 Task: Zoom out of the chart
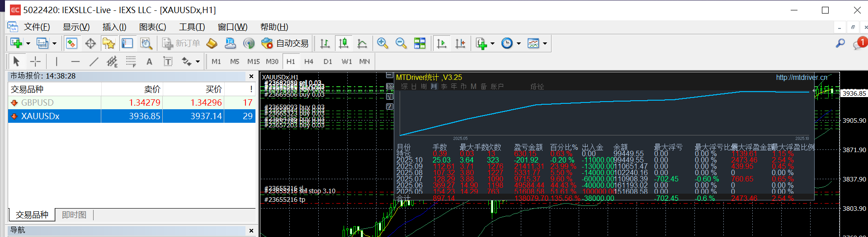coord(401,43)
